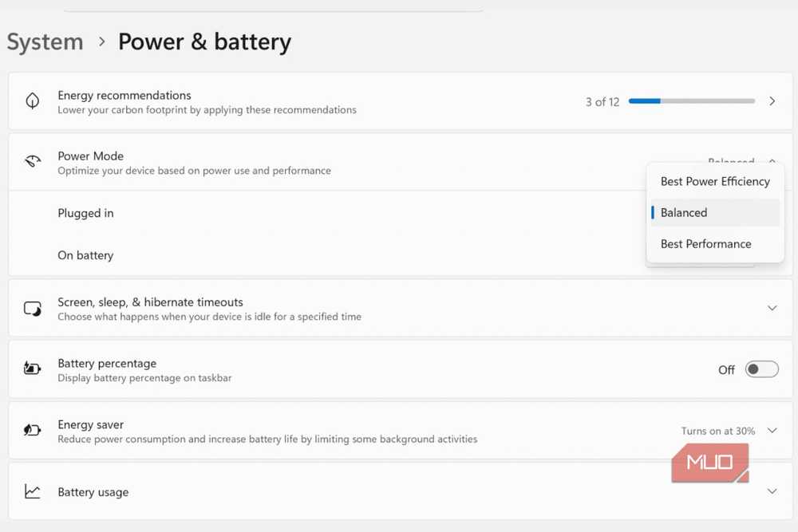Screen dimensions: 798x532
Task: Click the energy recommendations progress bar
Action: point(692,101)
